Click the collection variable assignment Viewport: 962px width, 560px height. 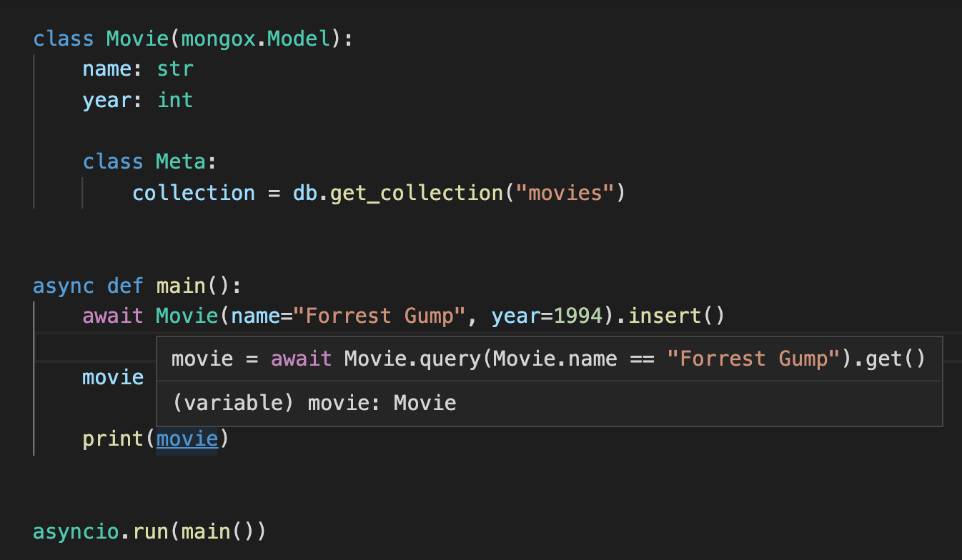click(x=194, y=193)
